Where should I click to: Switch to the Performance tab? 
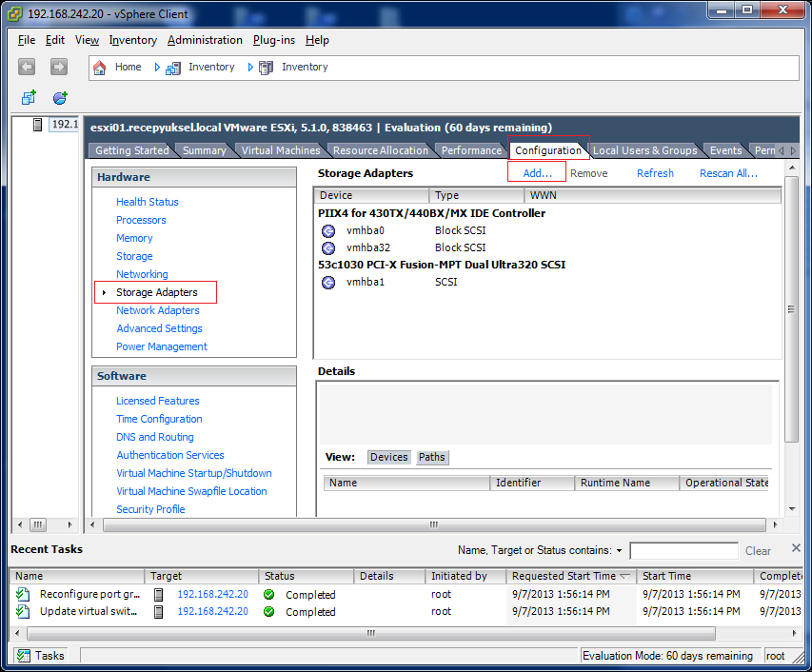471,150
